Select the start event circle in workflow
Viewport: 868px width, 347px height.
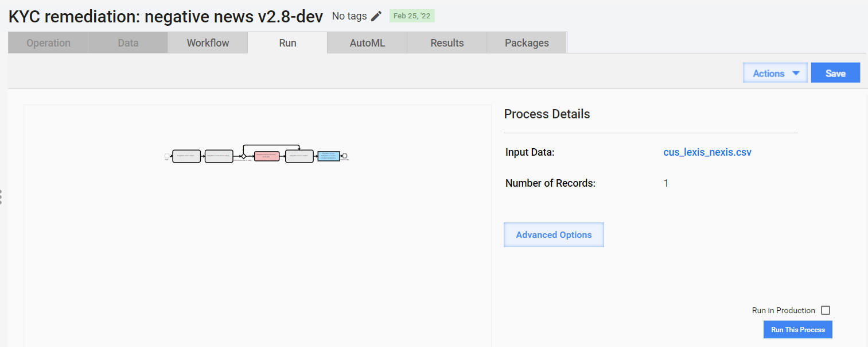coord(167,156)
